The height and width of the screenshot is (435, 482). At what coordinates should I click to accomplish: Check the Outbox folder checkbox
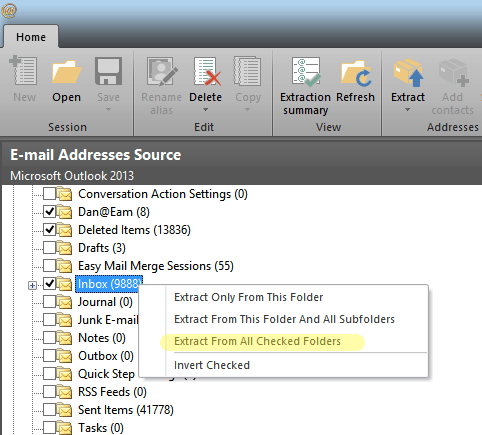pos(50,355)
